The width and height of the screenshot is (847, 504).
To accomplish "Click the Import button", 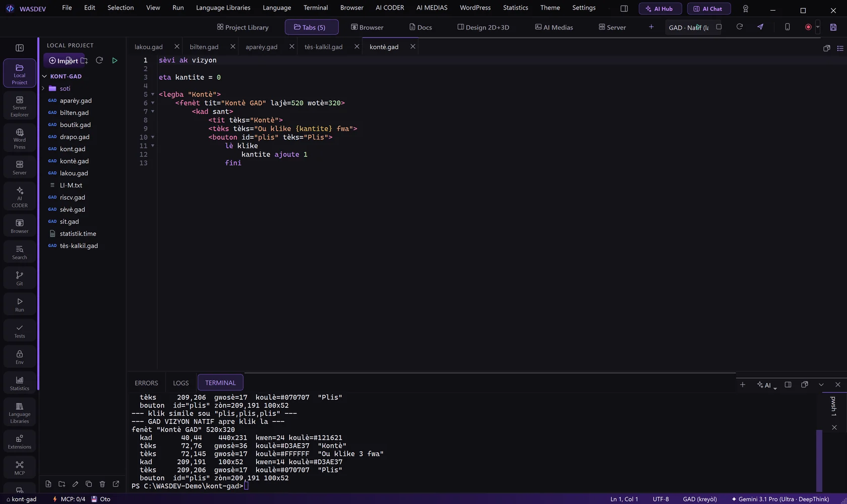I will tap(64, 60).
